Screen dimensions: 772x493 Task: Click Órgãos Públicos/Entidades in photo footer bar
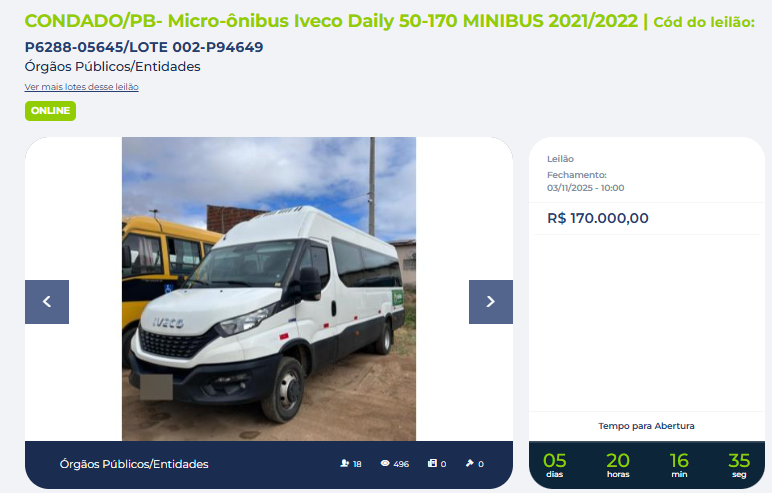(134, 464)
